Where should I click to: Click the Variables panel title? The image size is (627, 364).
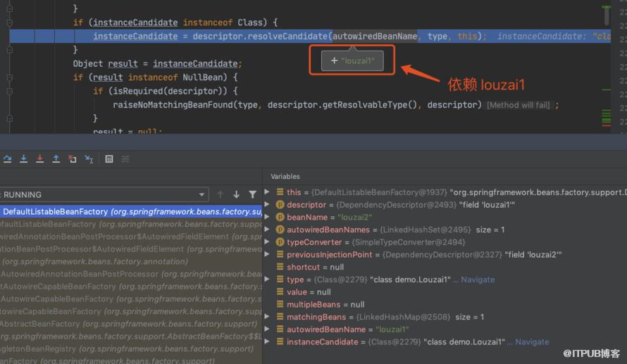pyautogui.click(x=285, y=176)
